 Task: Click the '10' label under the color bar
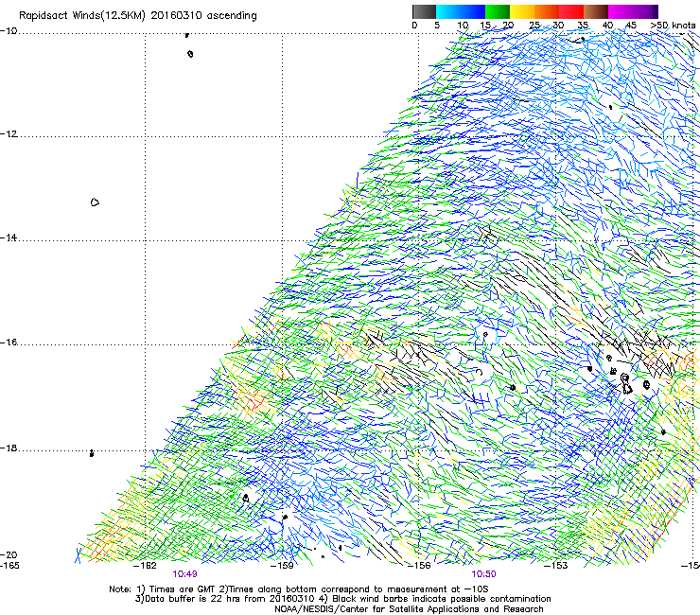(462, 26)
